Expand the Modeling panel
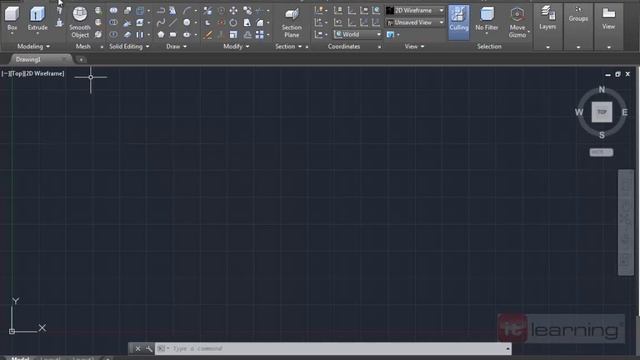The height and width of the screenshot is (360, 640). [33, 47]
